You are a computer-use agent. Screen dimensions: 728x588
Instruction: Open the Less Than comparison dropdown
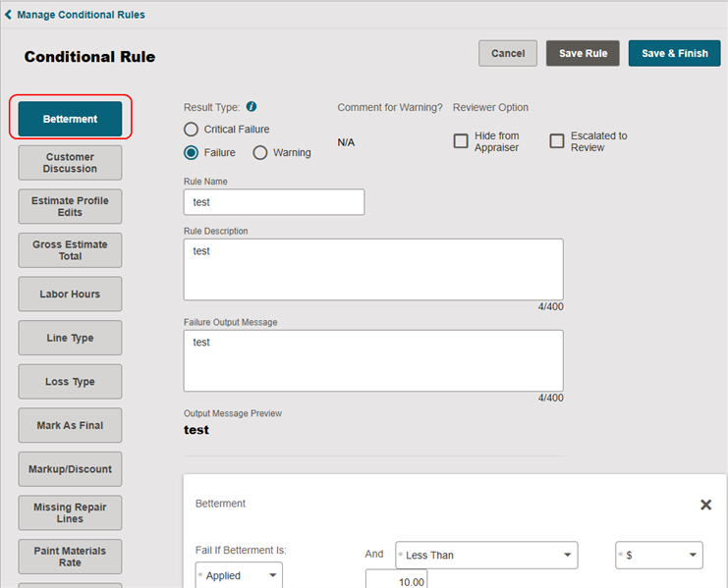(486, 555)
